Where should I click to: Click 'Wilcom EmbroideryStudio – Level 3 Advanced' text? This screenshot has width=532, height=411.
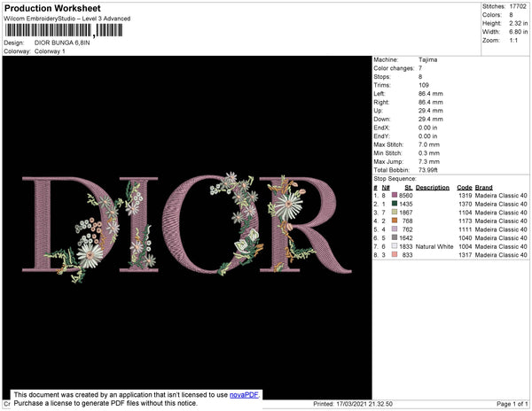pos(67,19)
